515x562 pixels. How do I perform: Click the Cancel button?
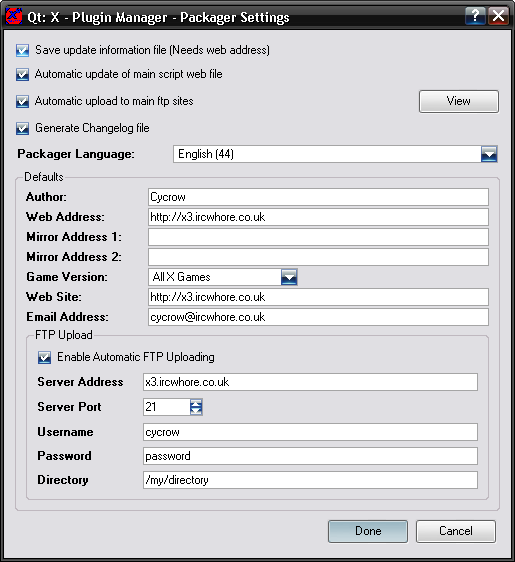pos(456,531)
